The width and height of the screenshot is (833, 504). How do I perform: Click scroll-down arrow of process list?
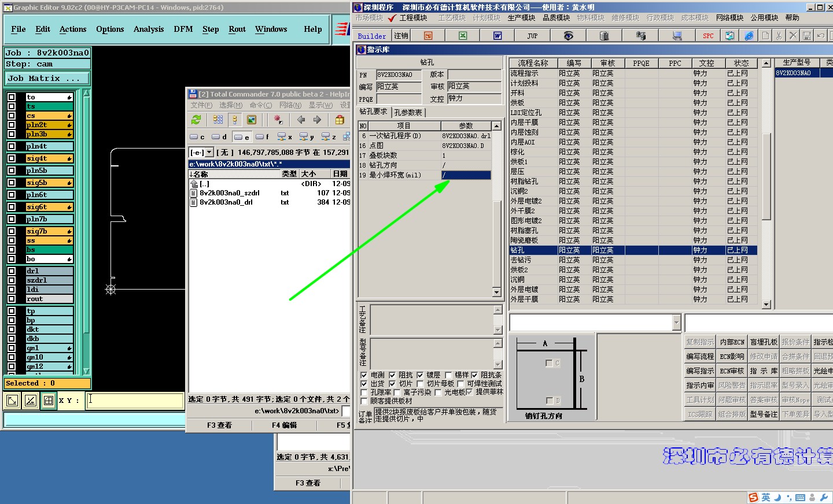point(766,304)
